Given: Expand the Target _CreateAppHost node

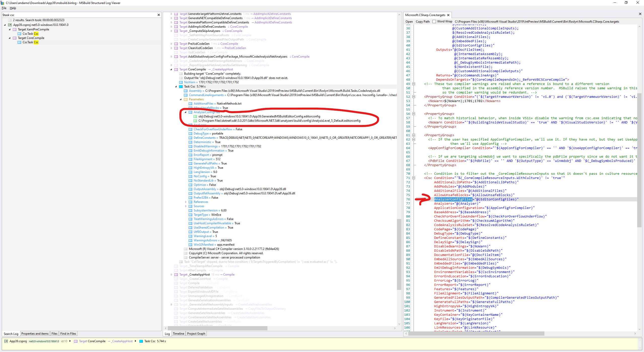Looking at the screenshot, I should 171,275.
